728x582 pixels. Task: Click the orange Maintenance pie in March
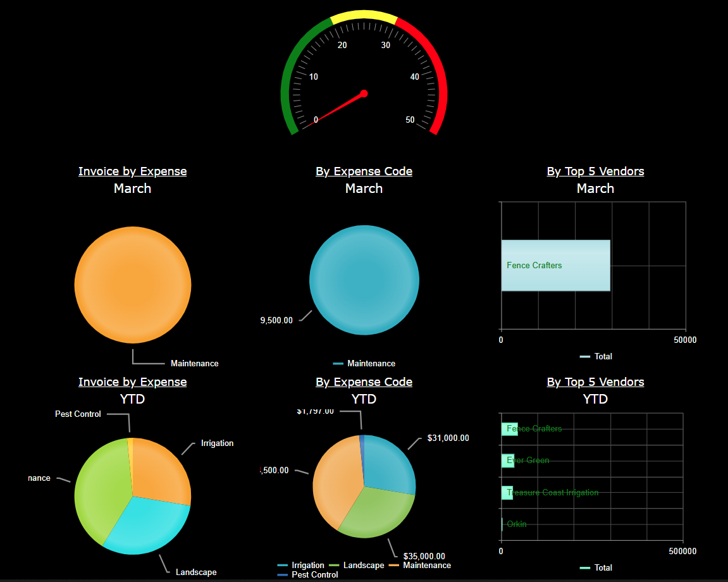pos(133,285)
